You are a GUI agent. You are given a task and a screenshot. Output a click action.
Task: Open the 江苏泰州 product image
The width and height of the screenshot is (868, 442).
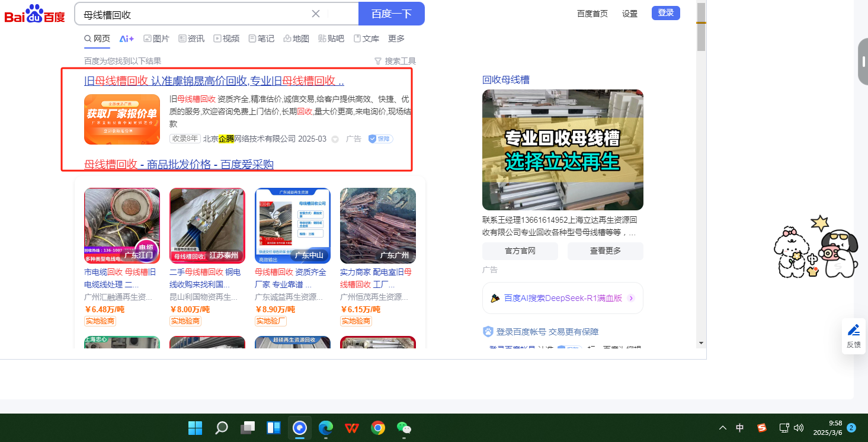(x=207, y=226)
